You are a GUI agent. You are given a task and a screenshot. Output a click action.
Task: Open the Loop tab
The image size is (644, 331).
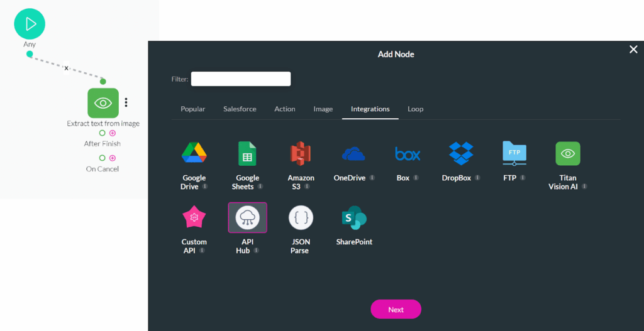point(415,109)
